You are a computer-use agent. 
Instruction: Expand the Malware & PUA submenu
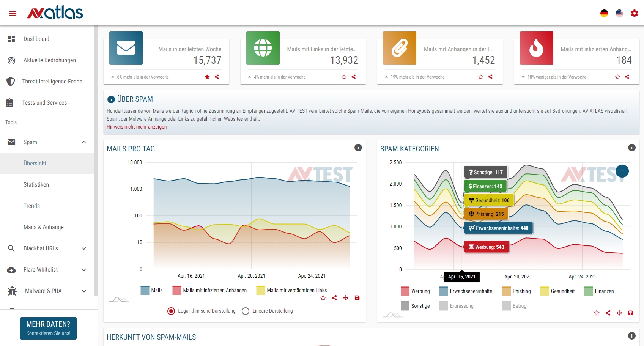pyautogui.click(x=84, y=291)
